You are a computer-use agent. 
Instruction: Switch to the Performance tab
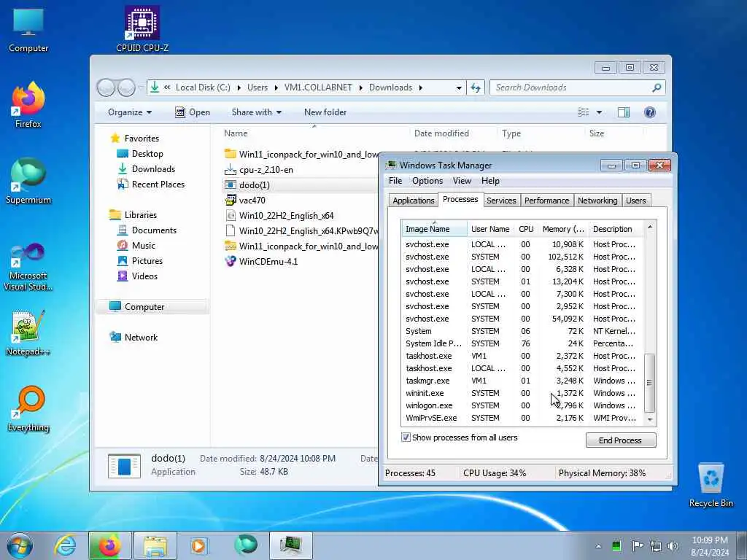pos(546,201)
